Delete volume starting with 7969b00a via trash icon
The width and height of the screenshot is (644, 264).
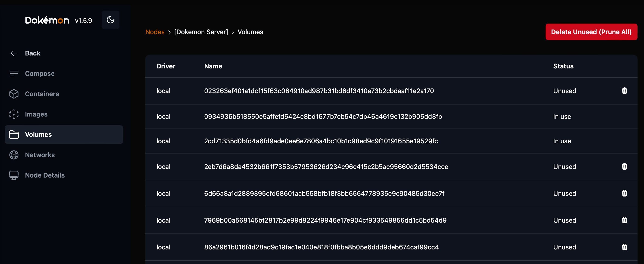click(x=624, y=220)
